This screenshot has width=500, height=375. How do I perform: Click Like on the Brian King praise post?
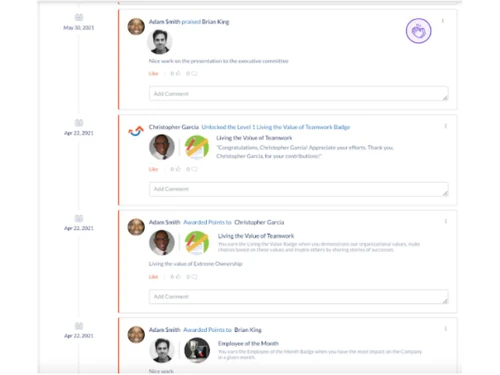pos(153,73)
